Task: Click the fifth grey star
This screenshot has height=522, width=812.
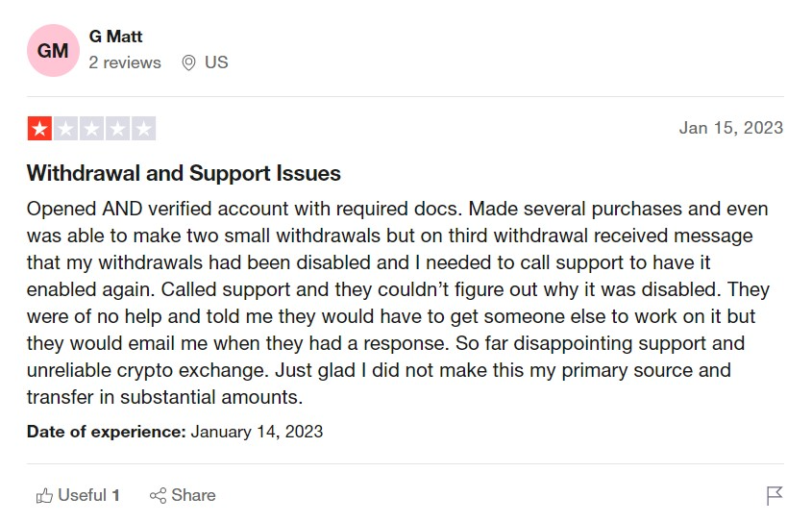Action: 143,129
